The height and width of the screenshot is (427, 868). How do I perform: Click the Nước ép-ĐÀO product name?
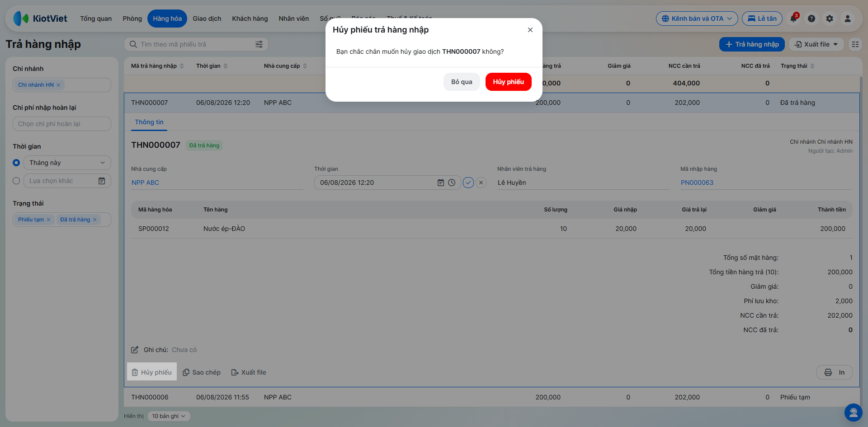pyautogui.click(x=224, y=229)
